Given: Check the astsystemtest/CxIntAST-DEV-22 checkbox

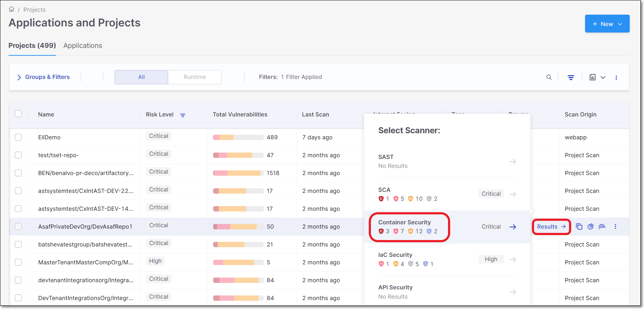Looking at the screenshot, I should [18, 191].
